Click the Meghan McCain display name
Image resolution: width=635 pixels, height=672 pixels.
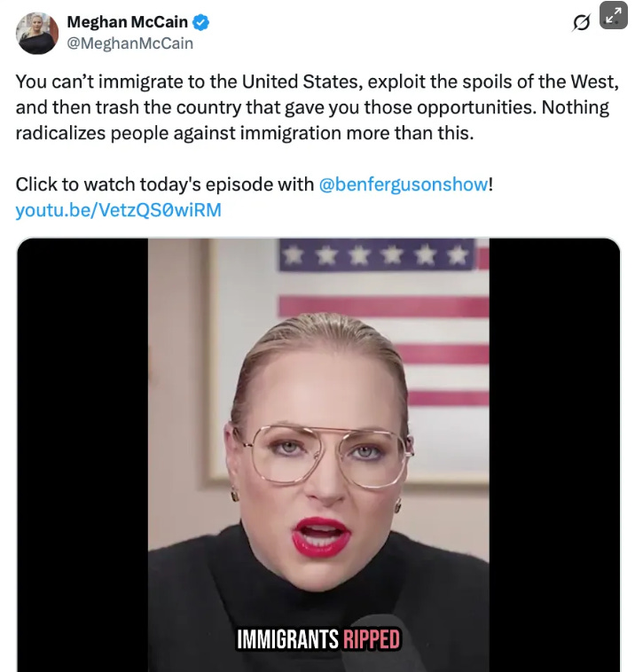pos(127,21)
